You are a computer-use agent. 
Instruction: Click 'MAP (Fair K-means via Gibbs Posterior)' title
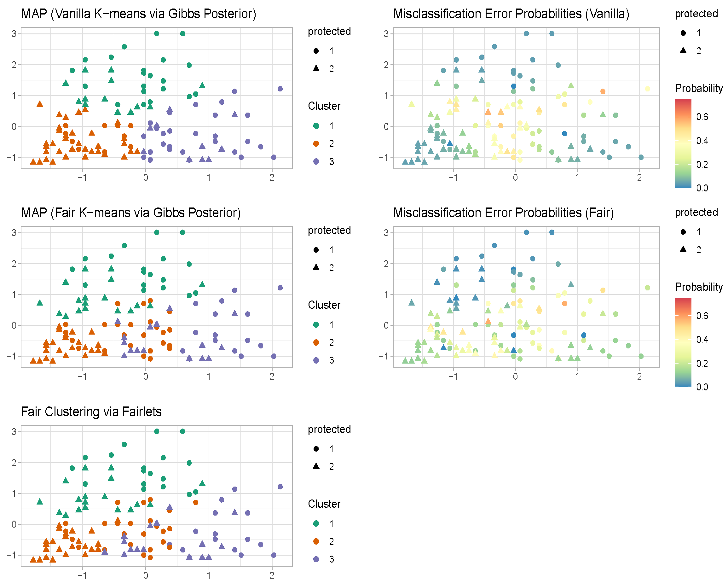(131, 213)
